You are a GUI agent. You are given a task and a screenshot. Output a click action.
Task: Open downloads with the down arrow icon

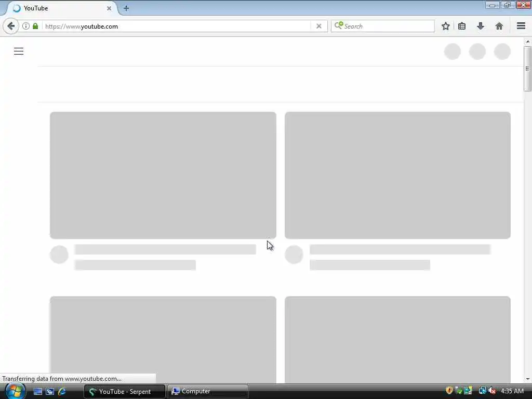point(481,26)
